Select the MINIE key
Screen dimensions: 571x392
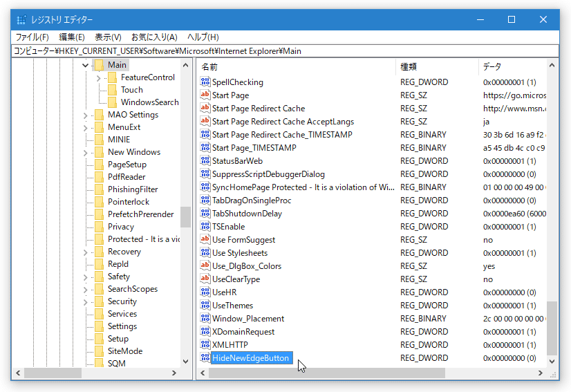(119, 140)
